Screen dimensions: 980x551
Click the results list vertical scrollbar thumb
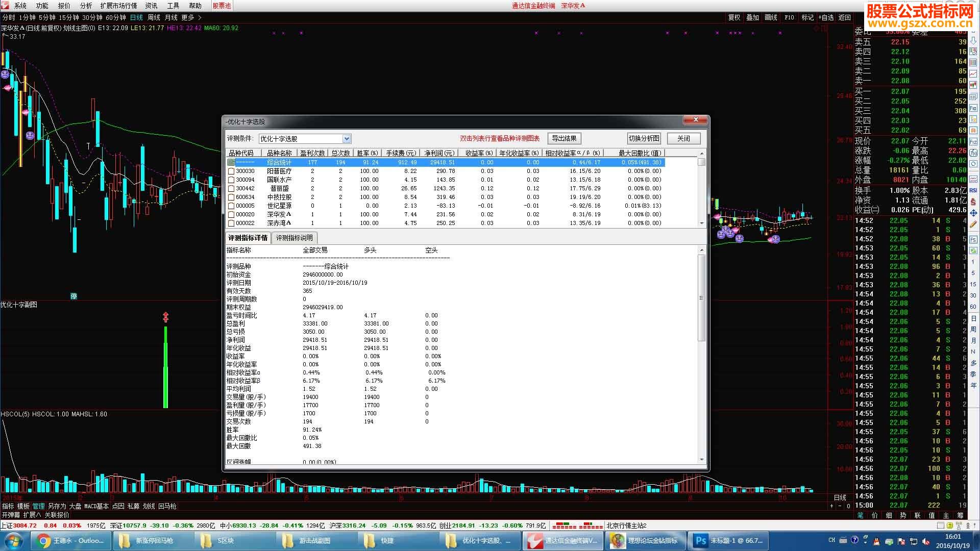point(702,162)
